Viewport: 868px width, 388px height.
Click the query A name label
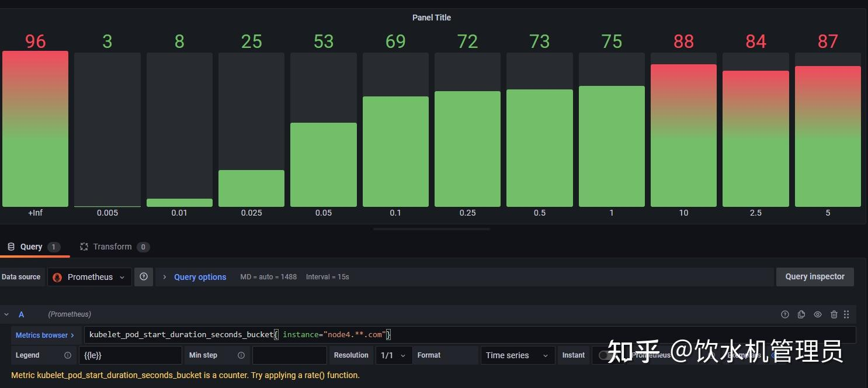(22, 314)
